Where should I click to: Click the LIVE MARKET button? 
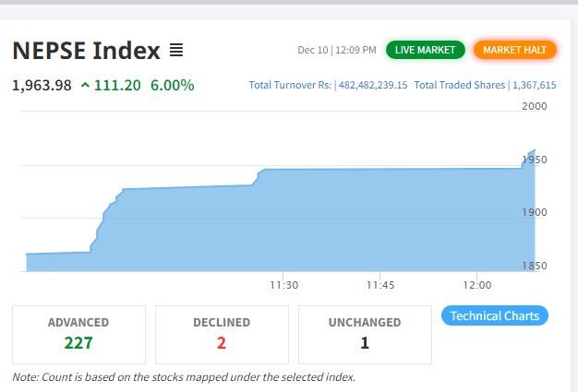coord(426,50)
